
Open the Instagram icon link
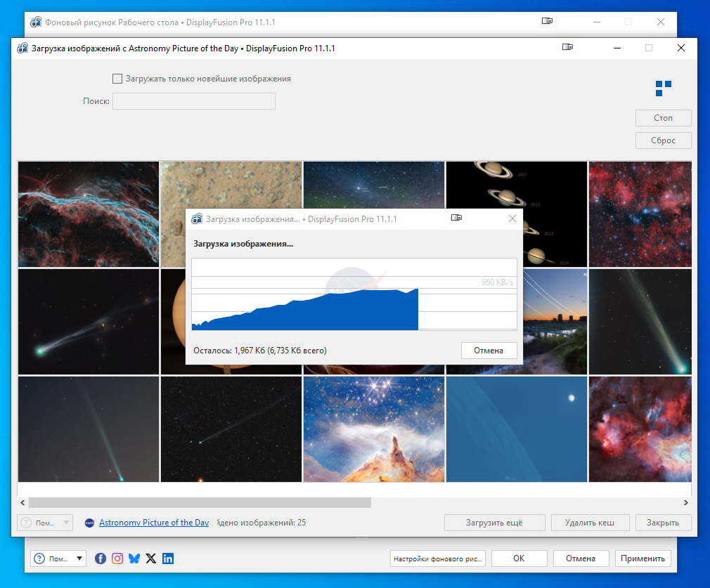[117, 558]
